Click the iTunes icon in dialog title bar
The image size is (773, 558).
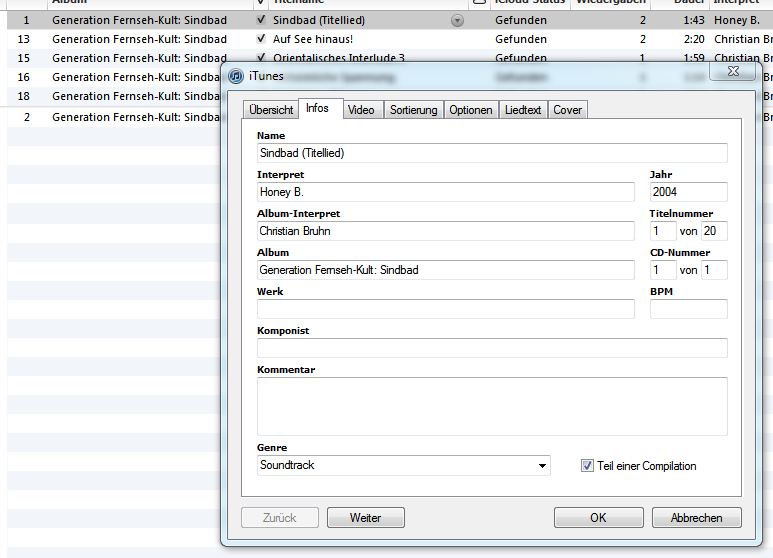236,76
